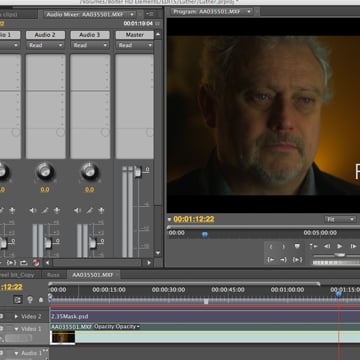360x360 pixels.
Task: Switch to the Rosa sequence tab
Action: coord(53,275)
